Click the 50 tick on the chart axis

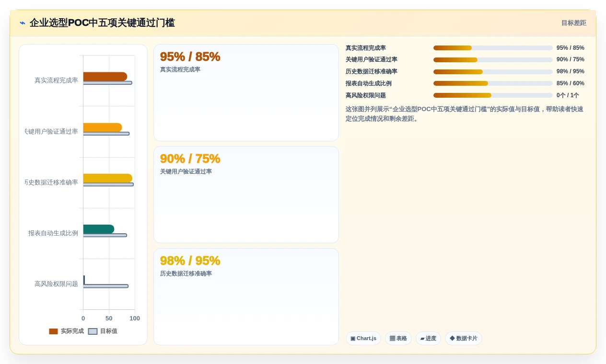pos(109,318)
